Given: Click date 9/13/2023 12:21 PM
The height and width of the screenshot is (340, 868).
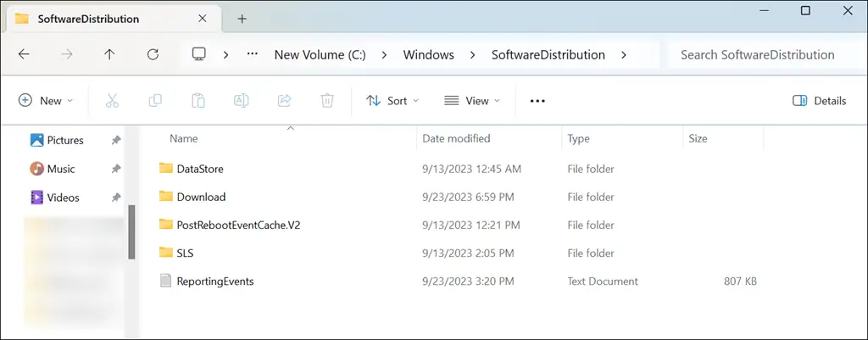Looking at the screenshot, I should tap(471, 225).
